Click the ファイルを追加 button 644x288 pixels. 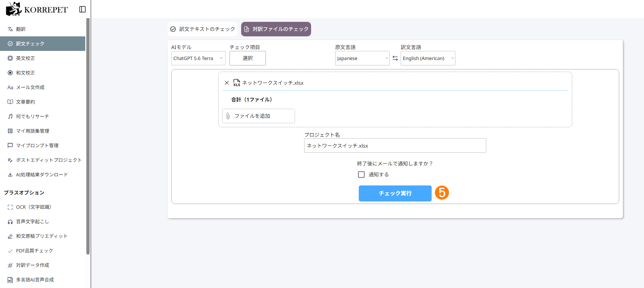(x=259, y=116)
